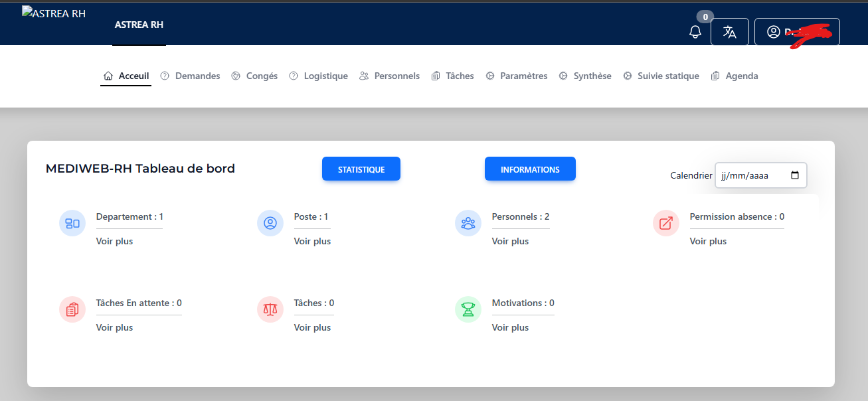Click the Poste card user icon
The image size is (868, 401).
[270, 223]
